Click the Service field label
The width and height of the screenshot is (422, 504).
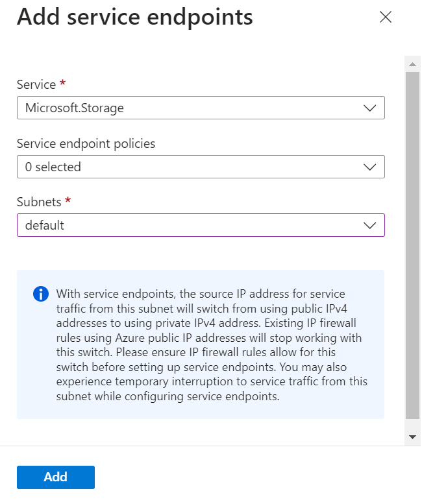36,85
